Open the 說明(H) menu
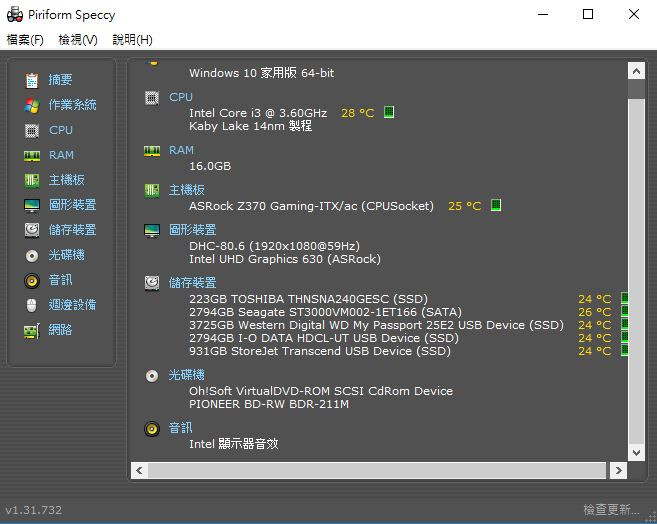 pos(132,40)
